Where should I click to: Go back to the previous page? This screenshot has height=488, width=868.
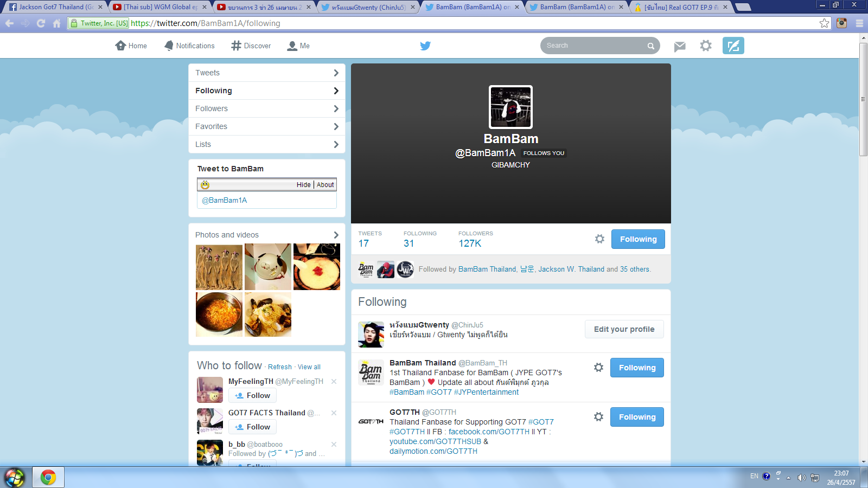click(9, 23)
